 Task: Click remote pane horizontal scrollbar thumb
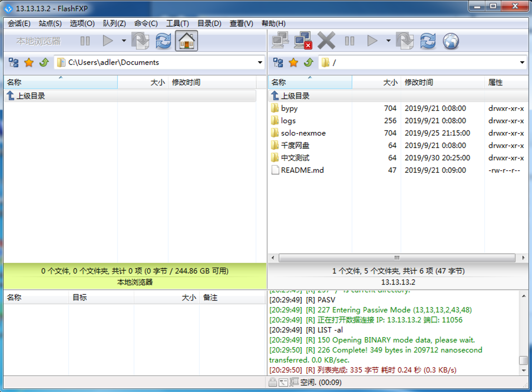(x=397, y=258)
